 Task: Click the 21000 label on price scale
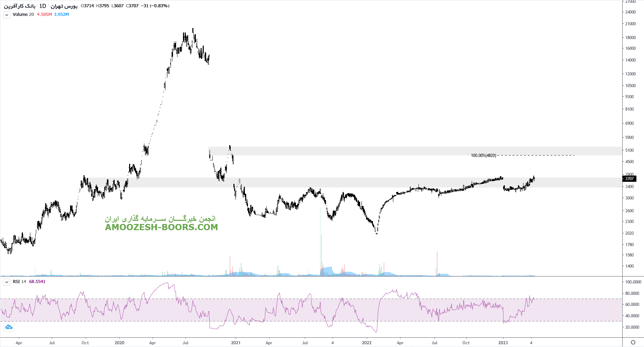[631, 24]
